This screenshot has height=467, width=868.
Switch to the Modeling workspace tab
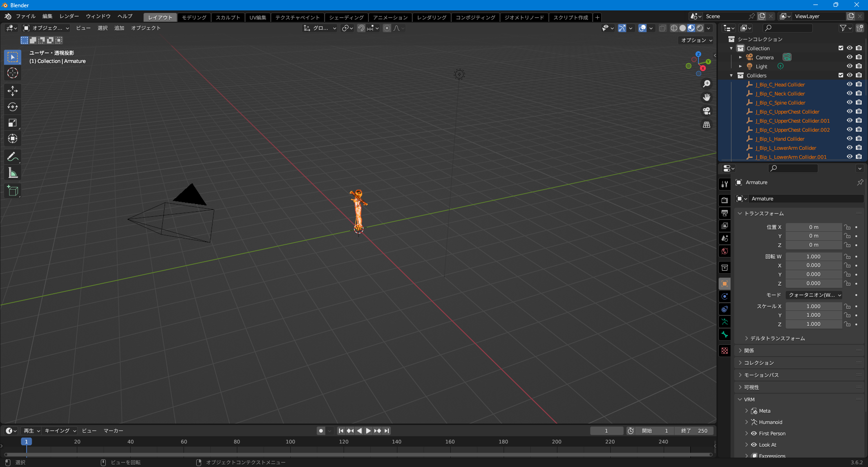(x=194, y=17)
